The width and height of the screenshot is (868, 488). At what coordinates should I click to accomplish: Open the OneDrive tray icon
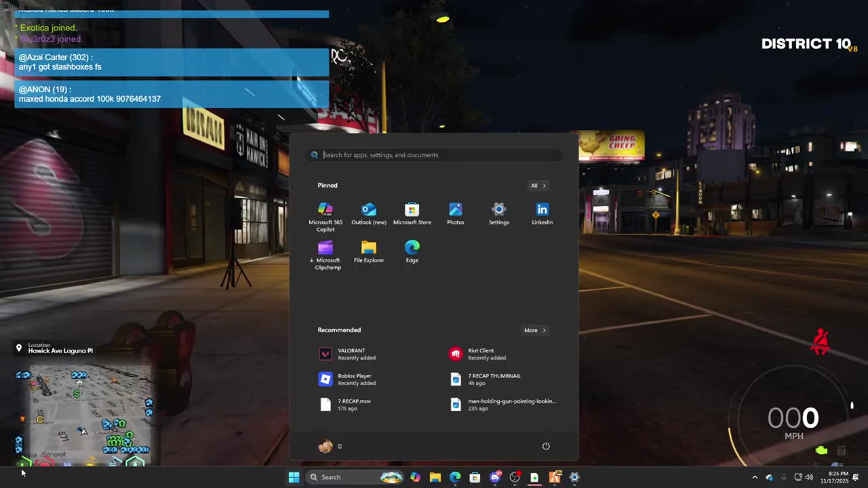coord(769,477)
